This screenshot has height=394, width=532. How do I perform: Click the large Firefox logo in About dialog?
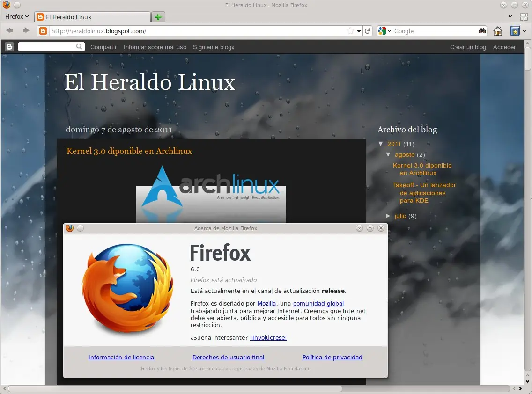point(128,288)
